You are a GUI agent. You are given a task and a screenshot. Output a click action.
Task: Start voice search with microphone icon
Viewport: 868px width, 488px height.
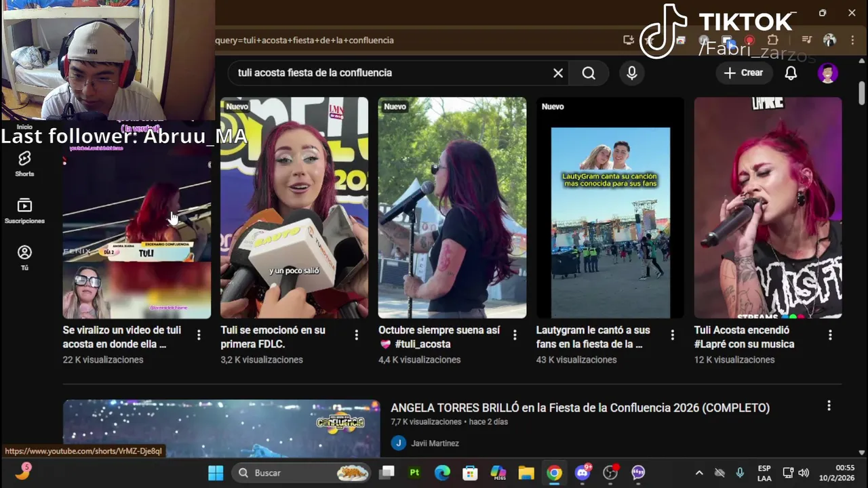pos(632,73)
